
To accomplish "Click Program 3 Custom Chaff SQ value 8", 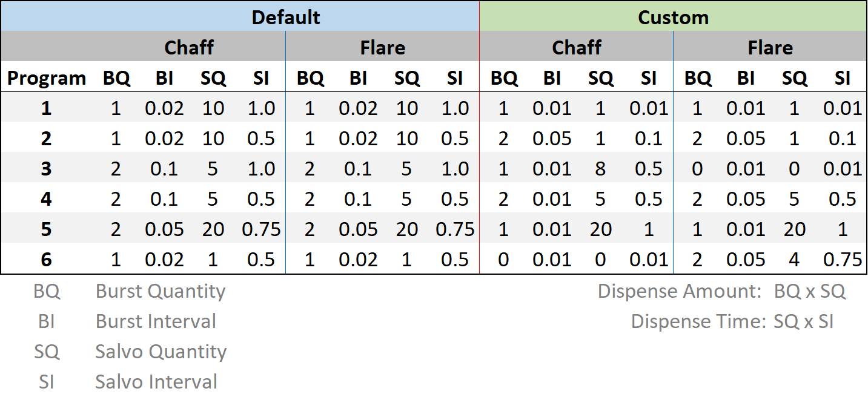I will pyautogui.click(x=600, y=169).
